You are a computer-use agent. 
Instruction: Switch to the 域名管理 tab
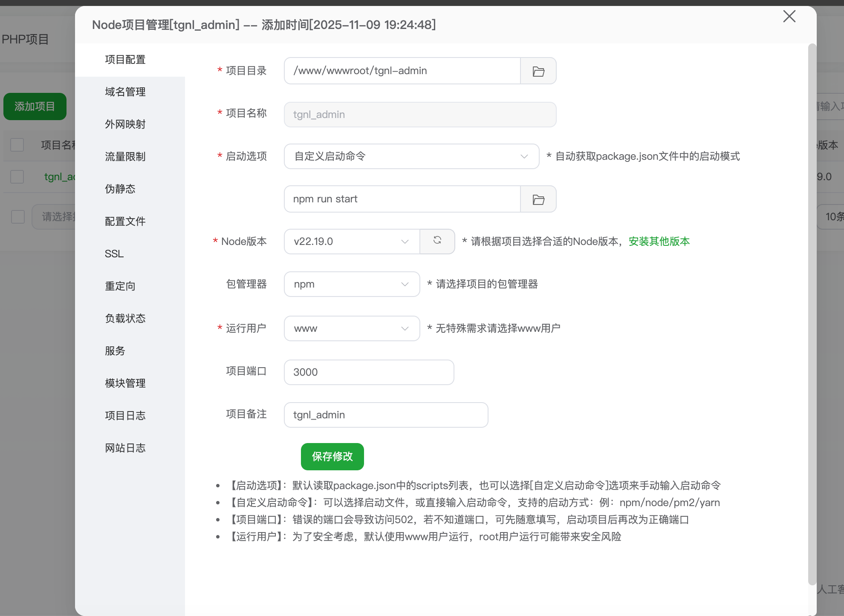pyautogui.click(x=125, y=92)
